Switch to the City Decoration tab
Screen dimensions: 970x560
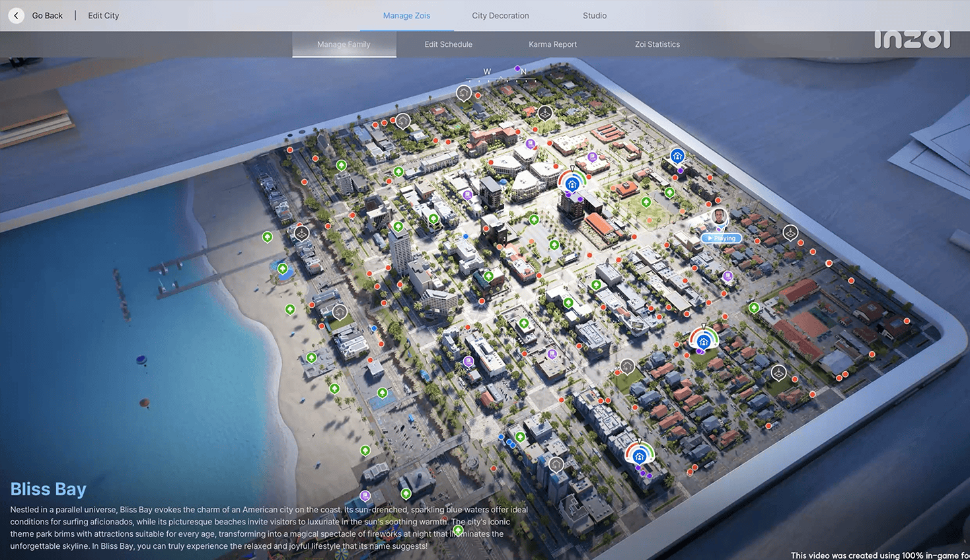point(500,15)
